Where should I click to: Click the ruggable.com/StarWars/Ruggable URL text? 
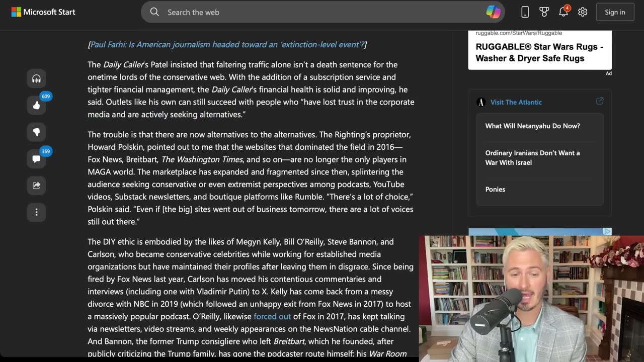[x=519, y=33]
